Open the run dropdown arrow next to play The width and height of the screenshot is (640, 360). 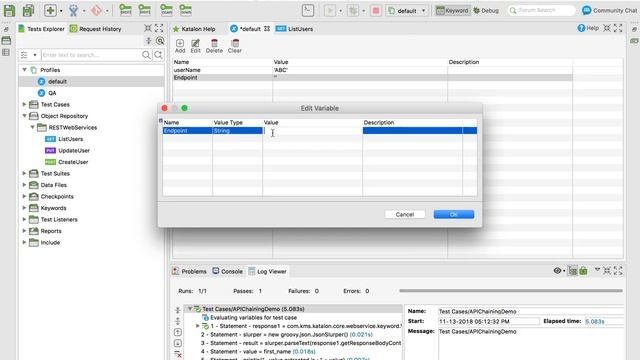coord(340,11)
